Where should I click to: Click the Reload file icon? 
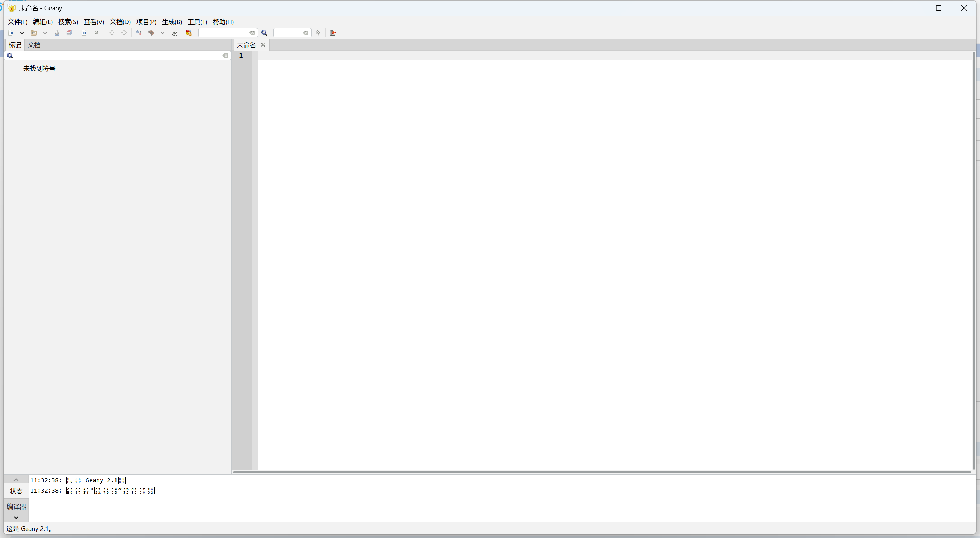tap(84, 33)
